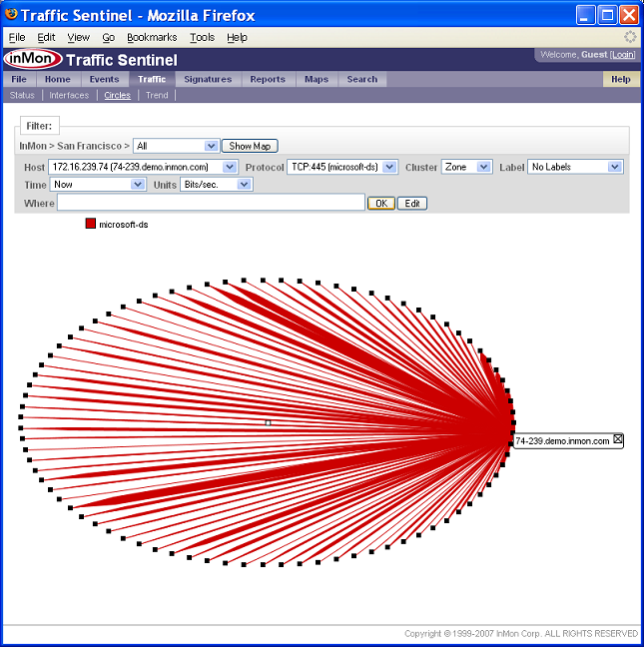The height and width of the screenshot is (647, 644).
Task: Click the Firefox icon in title bar
Action: [x=11, y=14]
